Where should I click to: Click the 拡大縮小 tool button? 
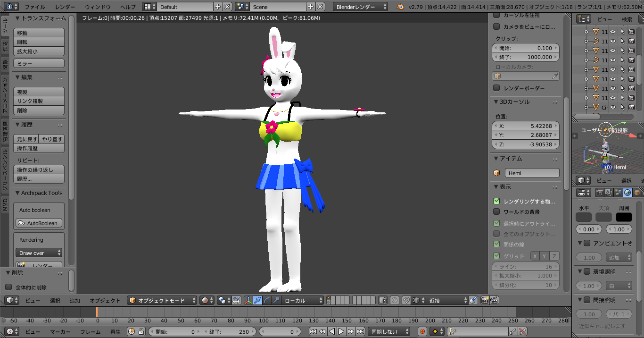39,51
